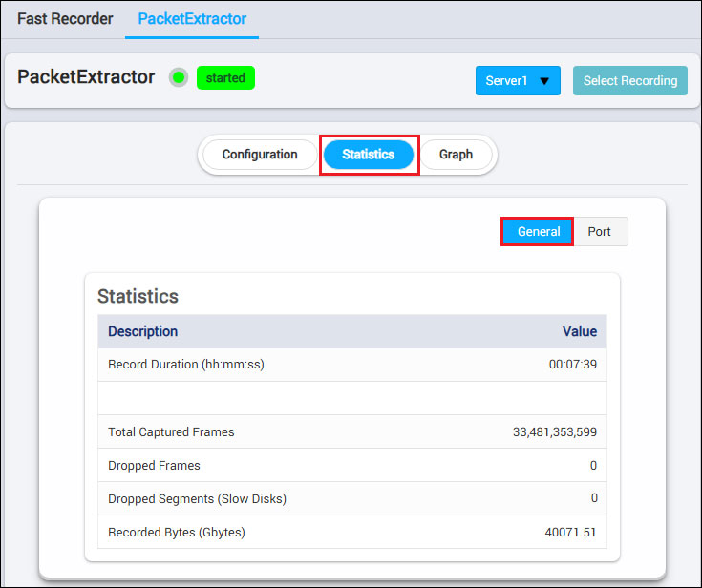Toggle to General statistics

[x=538, y=232]
